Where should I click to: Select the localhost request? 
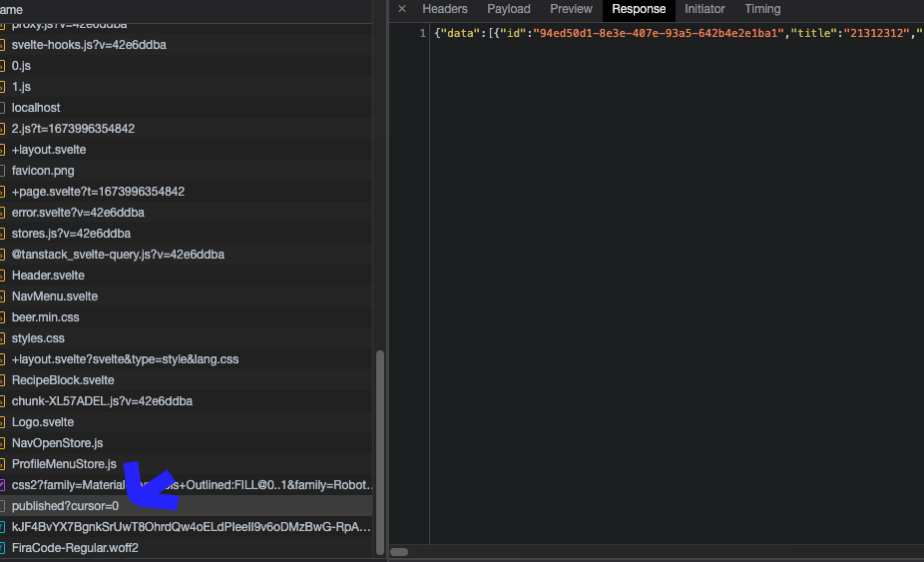187,108
